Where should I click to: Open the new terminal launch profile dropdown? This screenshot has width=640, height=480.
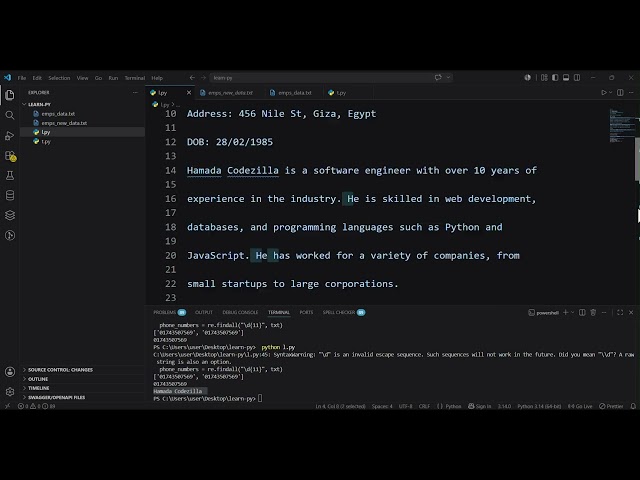tap(572, 312)
